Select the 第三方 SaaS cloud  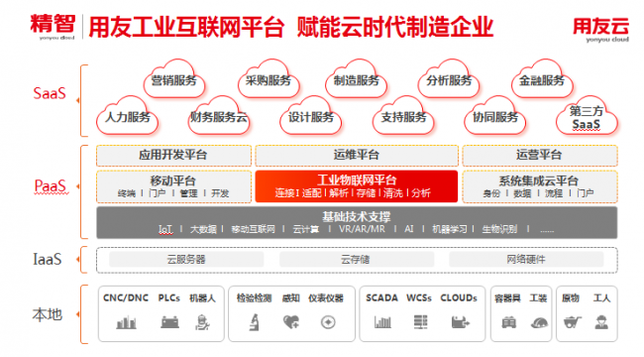coord(587,116)
